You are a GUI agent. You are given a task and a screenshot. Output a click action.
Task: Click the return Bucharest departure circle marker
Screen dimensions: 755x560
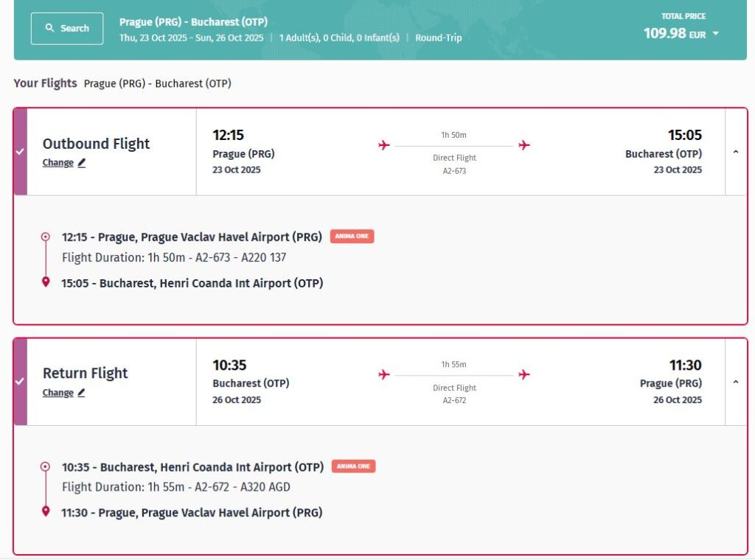(x=46, y=467)
